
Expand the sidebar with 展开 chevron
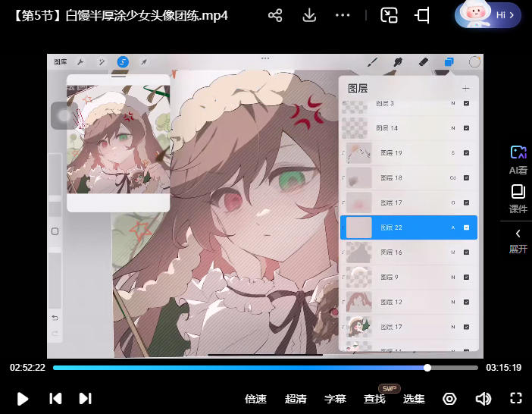[x=518, y=240]
